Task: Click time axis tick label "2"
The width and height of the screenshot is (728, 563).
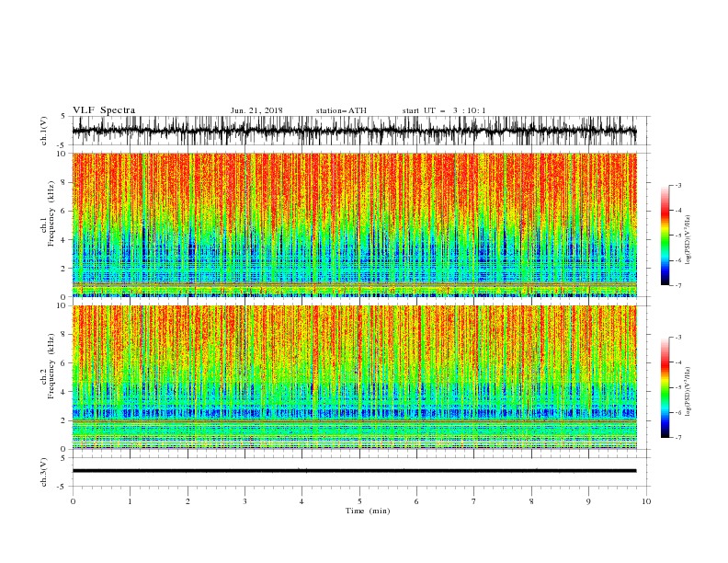Action: tap(188, 501)
